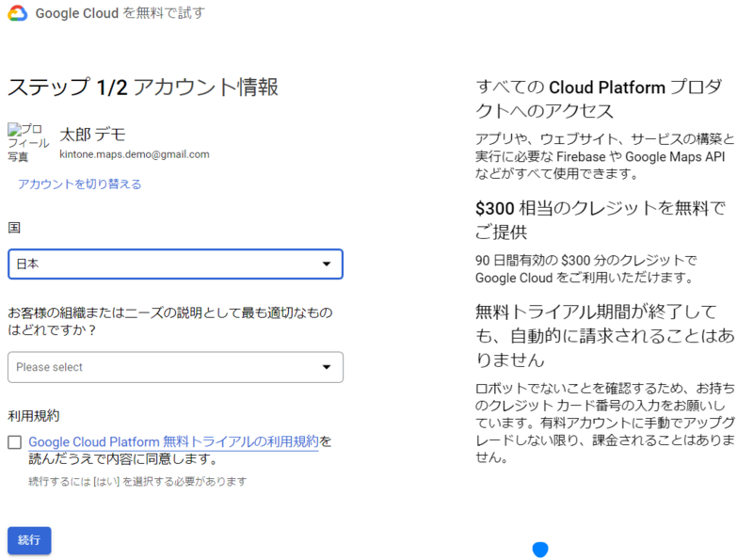Click the arrow on the 日本 country selector
The height and width of the screenshot is (560, 753).
point(327,264)
